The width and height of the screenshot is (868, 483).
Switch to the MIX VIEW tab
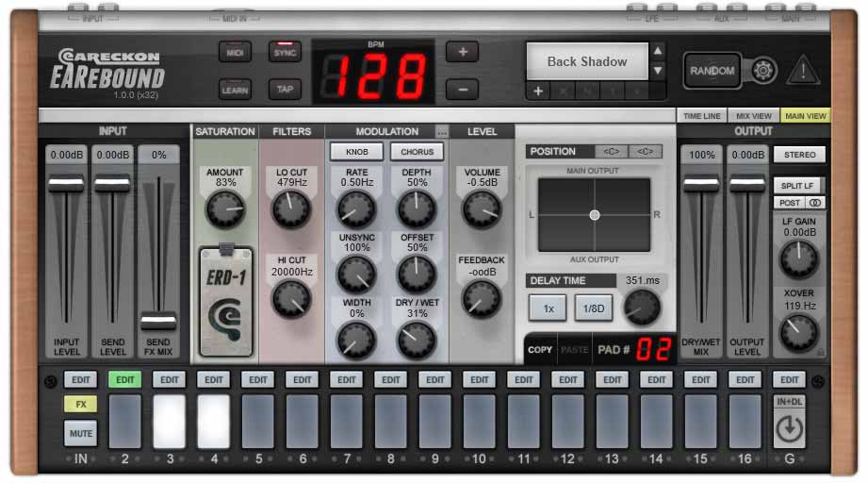pyautogui.click(x=754, y=116)
